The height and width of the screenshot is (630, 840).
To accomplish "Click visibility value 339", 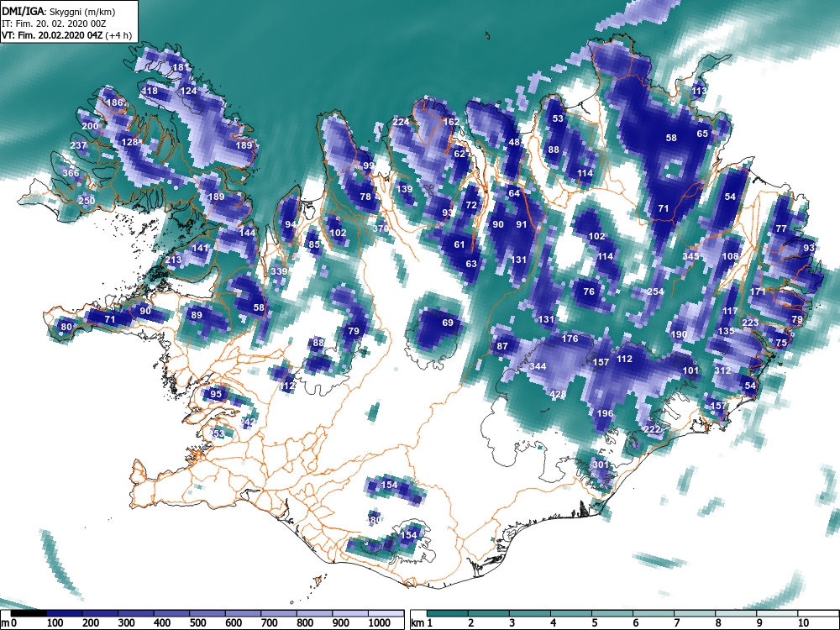I will (x=279, y=271).
